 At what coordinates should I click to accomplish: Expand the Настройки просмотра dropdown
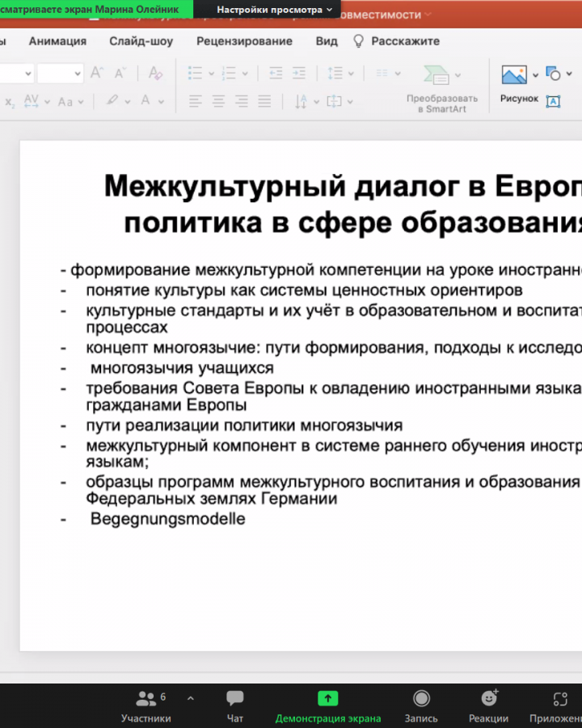pyautogui.click(x=274, y=10)
